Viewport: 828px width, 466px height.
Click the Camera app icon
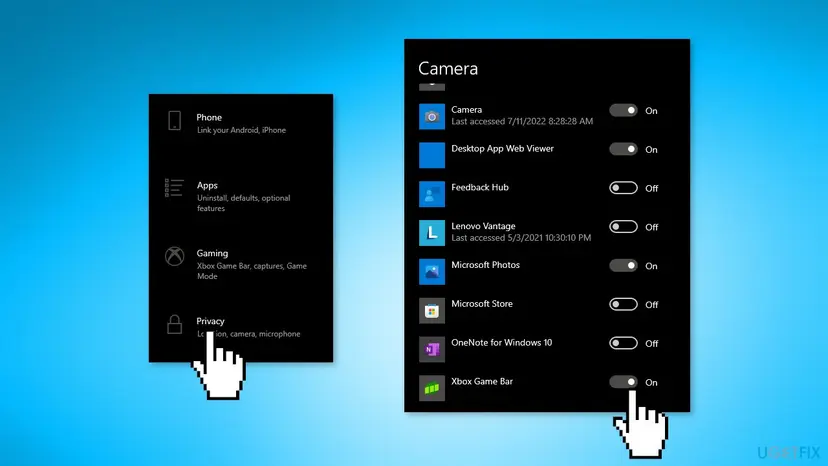(432, 117)
